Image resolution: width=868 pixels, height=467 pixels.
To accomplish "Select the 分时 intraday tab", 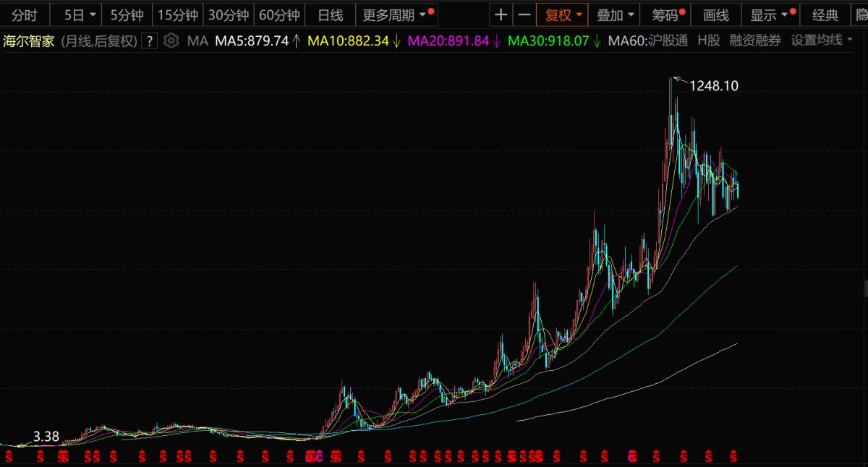I will click(24, 15).
